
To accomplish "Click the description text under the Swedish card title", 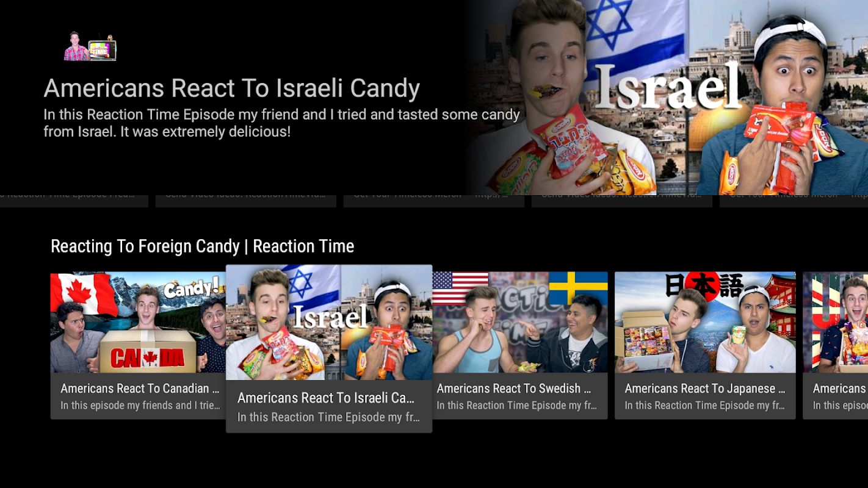I will click(x=517, y=406).
